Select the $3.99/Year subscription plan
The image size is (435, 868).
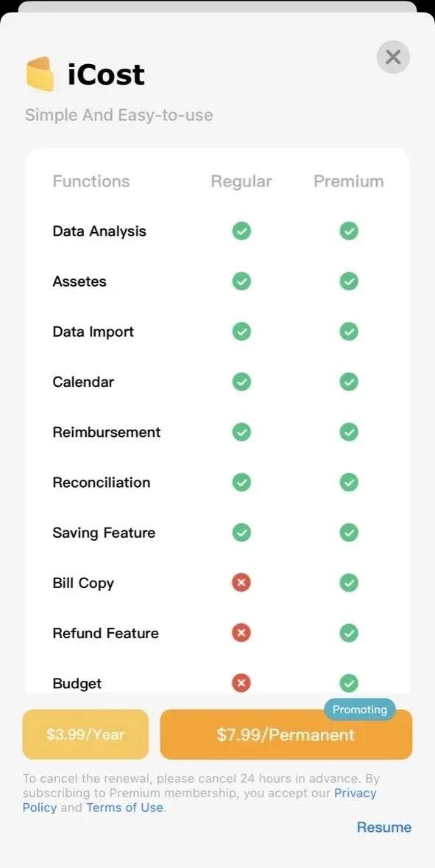(85, 735)
